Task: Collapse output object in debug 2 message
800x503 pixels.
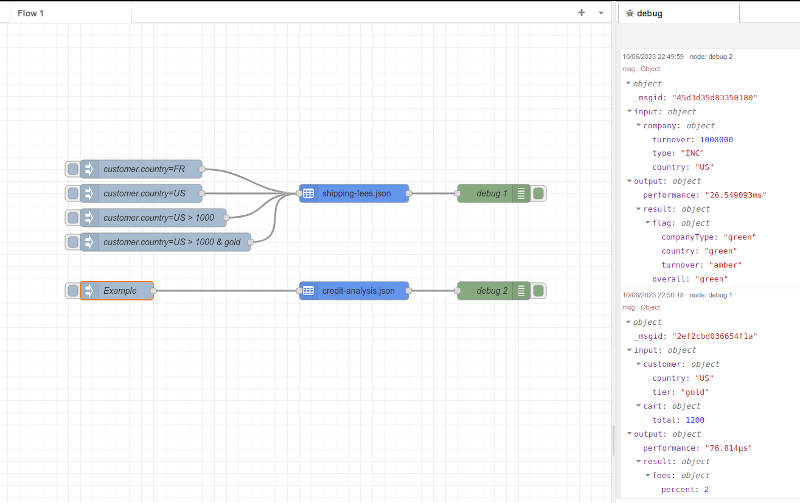Action: 630,181
